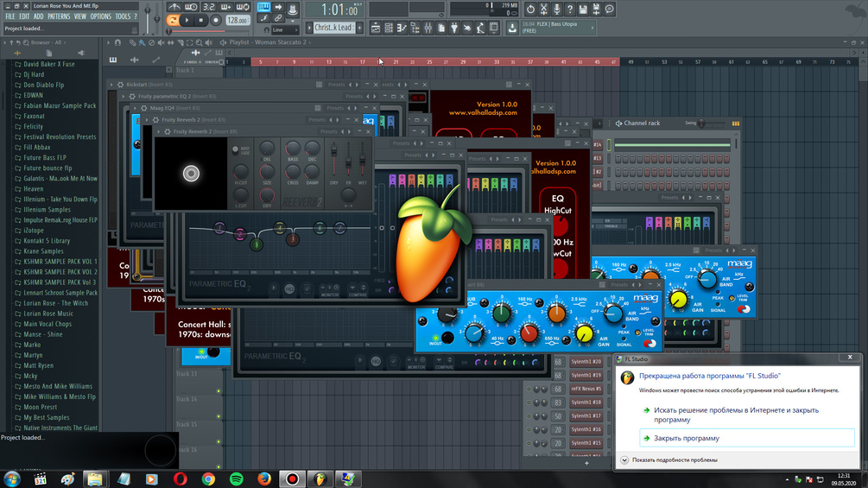Click the undo history circular-arrow icon

tap(531, 10)
